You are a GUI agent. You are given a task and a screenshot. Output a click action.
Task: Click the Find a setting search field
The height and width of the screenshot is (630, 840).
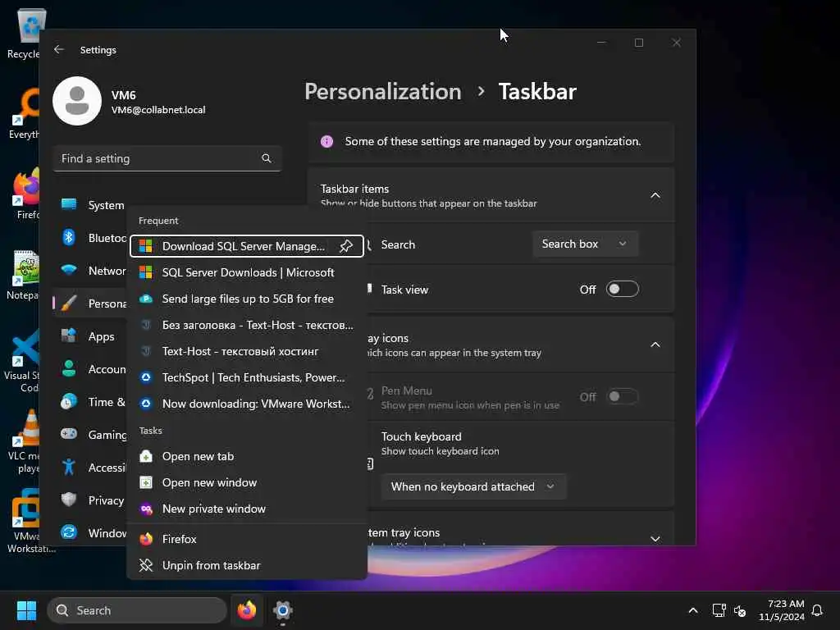(x=167, y=158)
